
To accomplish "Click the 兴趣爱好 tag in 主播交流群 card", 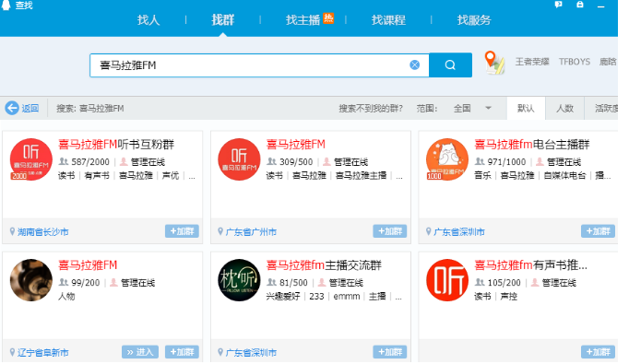I will pyautogui.click(x=283, y=296).
